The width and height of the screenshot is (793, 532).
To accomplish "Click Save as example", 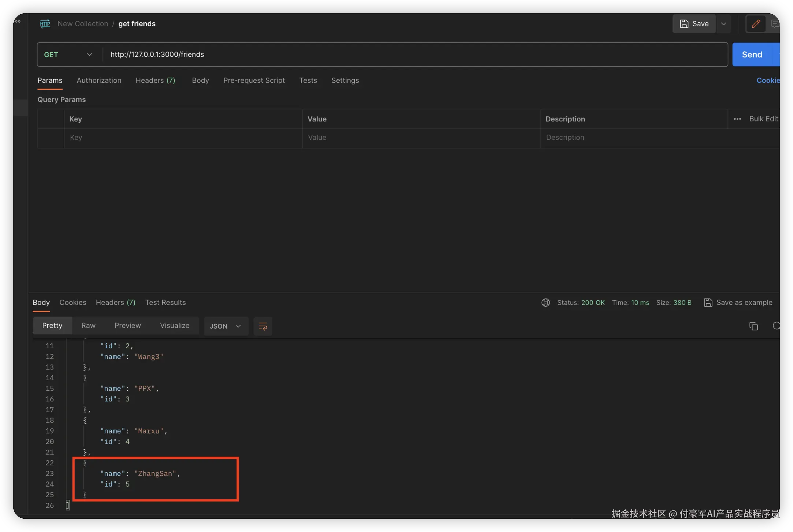I will (738, 303).
